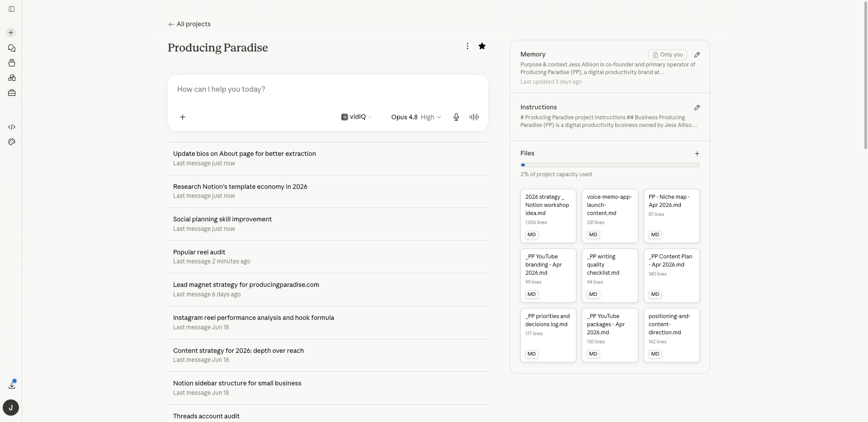
Task: Open the Artifacts icon in sidebar
Action: (12, 78)
